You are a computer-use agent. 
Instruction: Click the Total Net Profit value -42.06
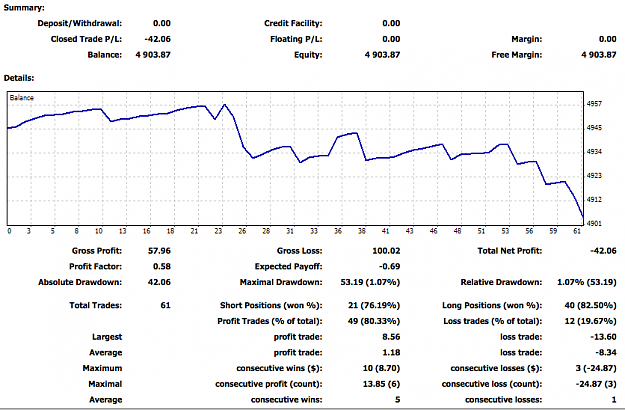tap(603, 251)
